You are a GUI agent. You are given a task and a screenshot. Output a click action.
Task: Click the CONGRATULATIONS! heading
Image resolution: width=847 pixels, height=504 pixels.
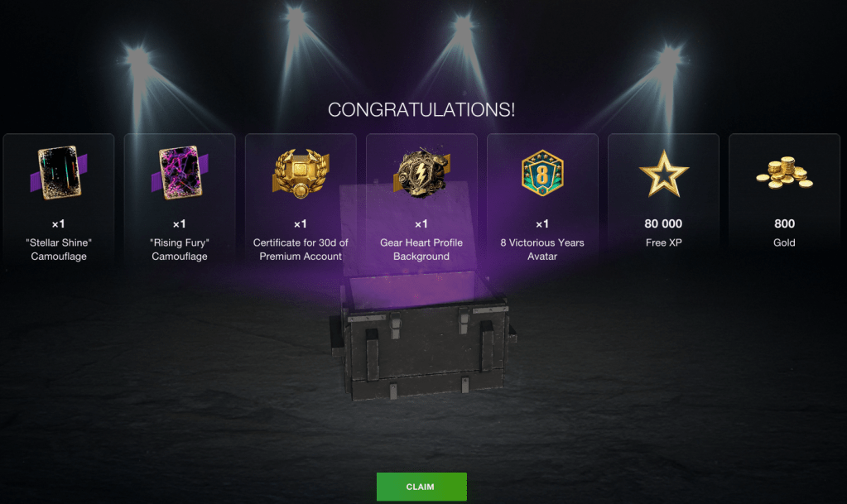pyautogui.click(x=421, y=110)
